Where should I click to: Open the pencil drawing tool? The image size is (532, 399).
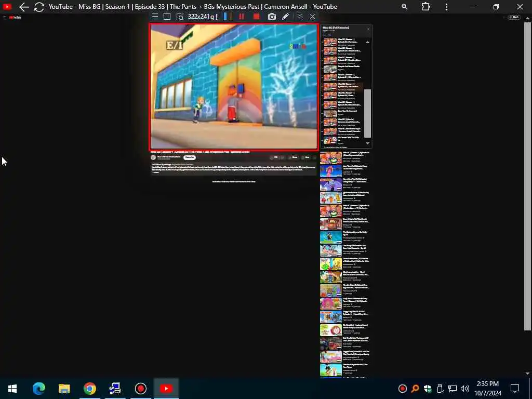coord(285,17)
